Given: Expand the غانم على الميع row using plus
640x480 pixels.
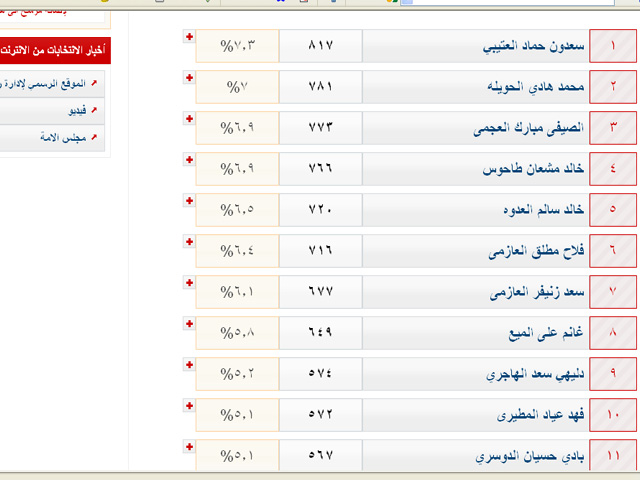Looking at the screenshot, I should coord(189,324).
